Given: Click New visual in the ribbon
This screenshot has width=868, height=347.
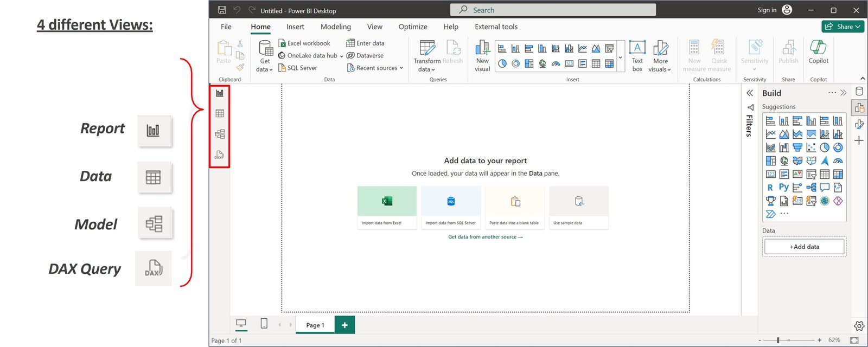Looking at the screenshot, I should tap(482, 56).
